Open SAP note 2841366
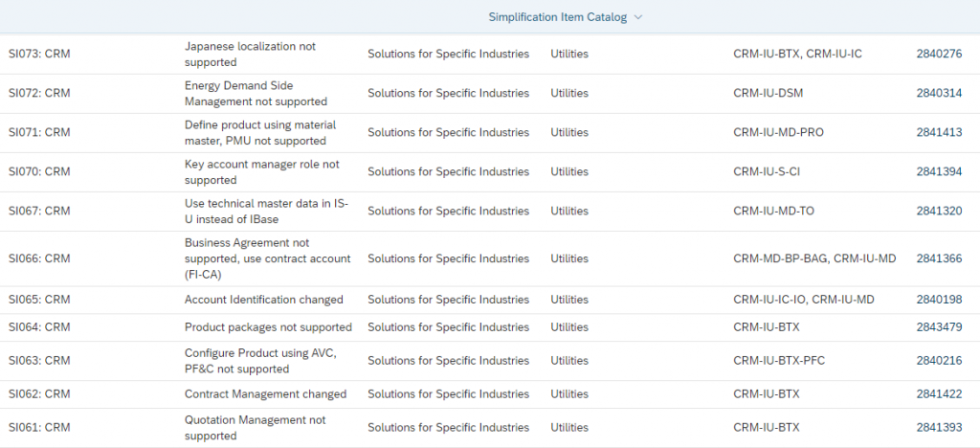The width and height of the screenshot is (980, 448). [x=940, y=258]
